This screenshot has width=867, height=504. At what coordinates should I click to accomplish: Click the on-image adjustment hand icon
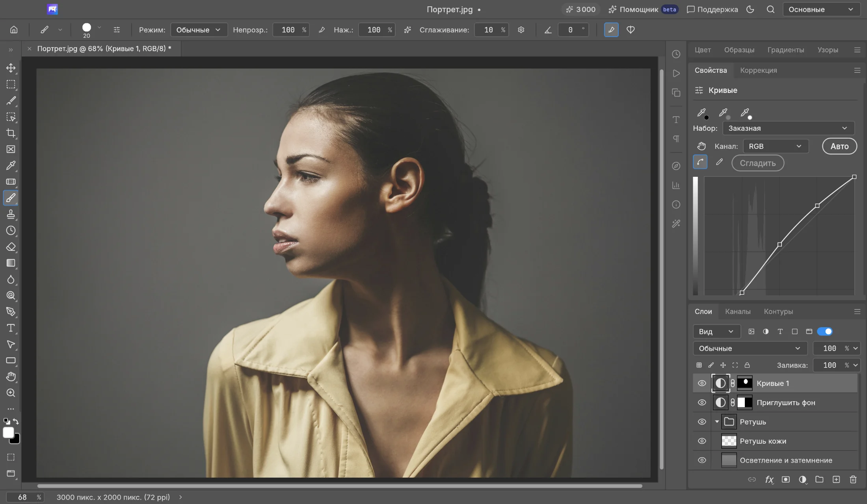tap(701, 146)
